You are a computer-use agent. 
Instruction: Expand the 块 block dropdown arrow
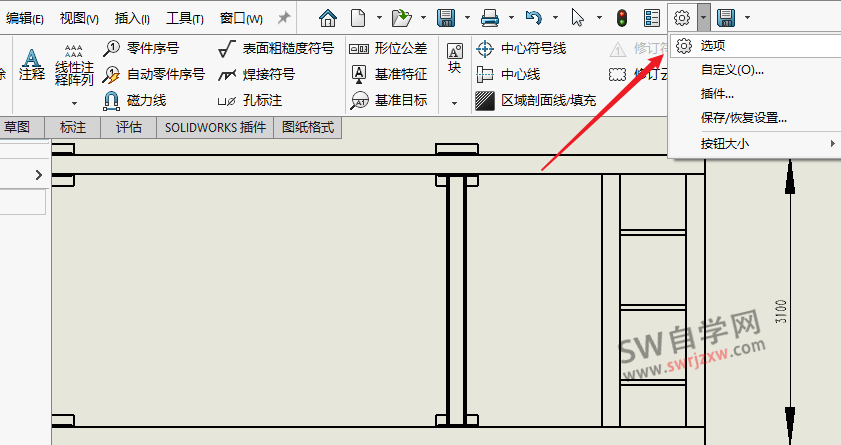(x=454, y=103)
